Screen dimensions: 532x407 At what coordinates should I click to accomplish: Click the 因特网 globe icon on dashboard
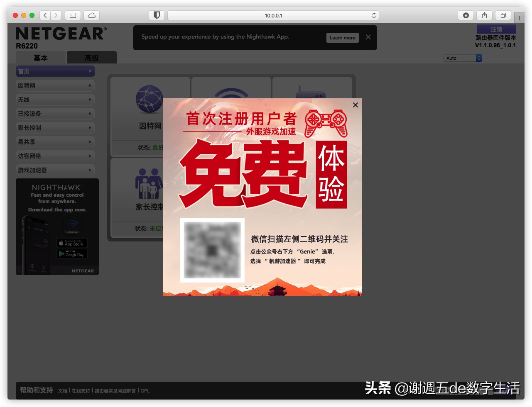click(149, 100)
